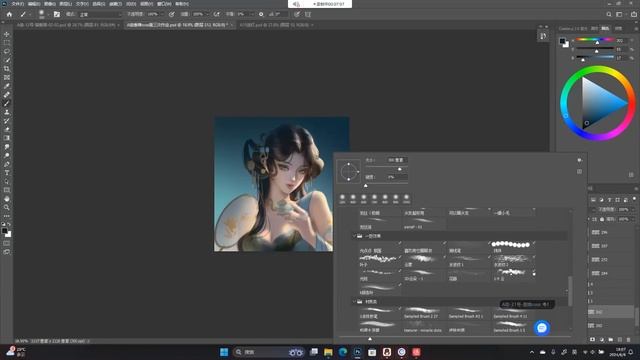Select layer 337 in the Layers panel

tap(611, 246)
